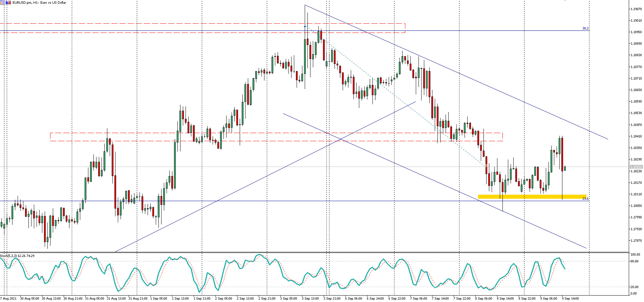Click the 0.00 stochastic scale label
Viewport: 644px width, 302px height.
pyautogui.click(x=634, y=294)
